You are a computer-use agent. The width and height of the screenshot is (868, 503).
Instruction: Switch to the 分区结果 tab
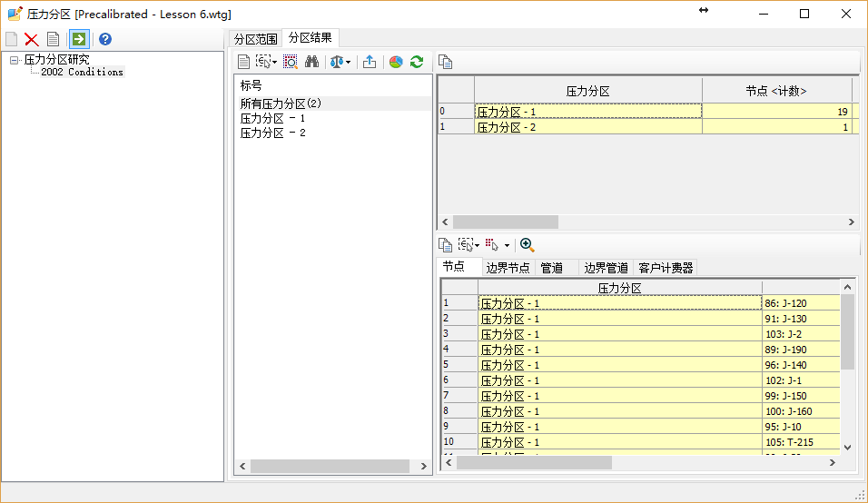point(310,37)
